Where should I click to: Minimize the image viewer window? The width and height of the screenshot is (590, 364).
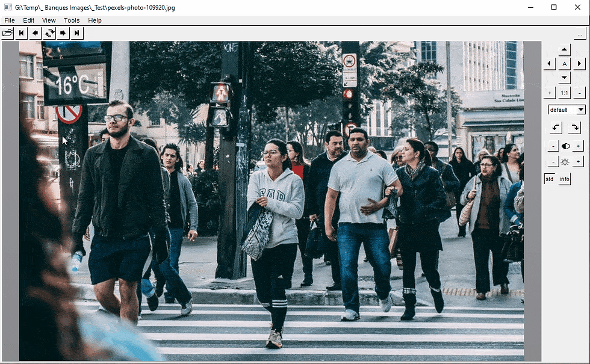(530, 7)
